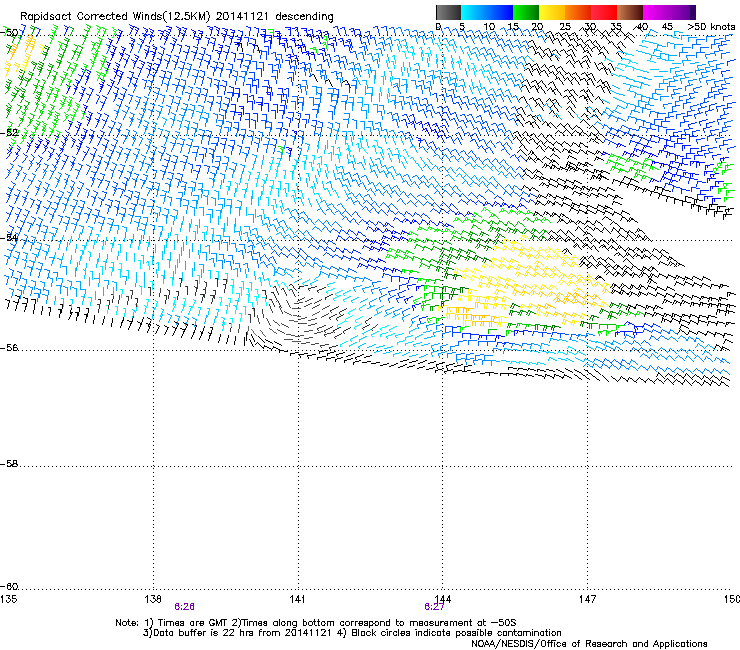
Task: Click the magenta 40-45 knots legend swatch
Action: click(669, 12)
